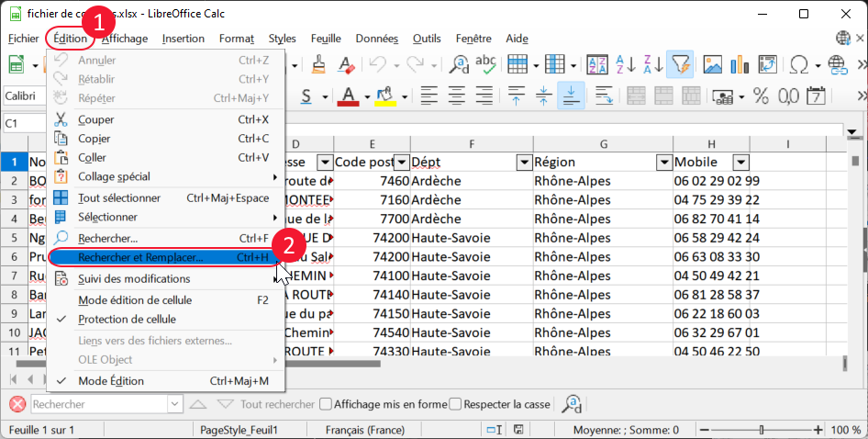Choose 'Rechercher et Remplacer...' from menu

click(x=140, y=258)
